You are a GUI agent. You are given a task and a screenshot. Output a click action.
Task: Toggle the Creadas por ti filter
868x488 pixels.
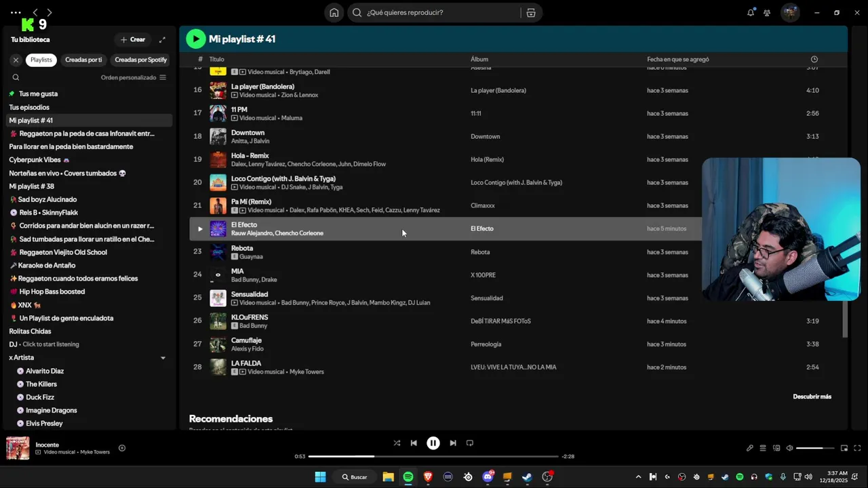(x=83, y=60)
